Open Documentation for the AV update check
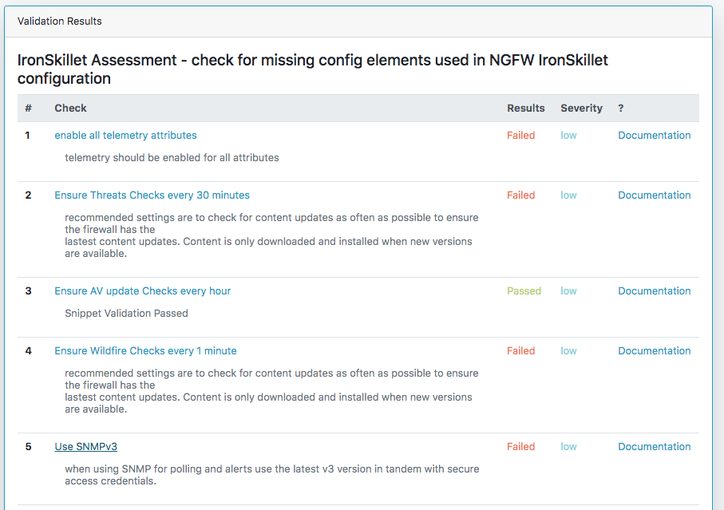The image size is (724, 510). [x=654, y=291]
